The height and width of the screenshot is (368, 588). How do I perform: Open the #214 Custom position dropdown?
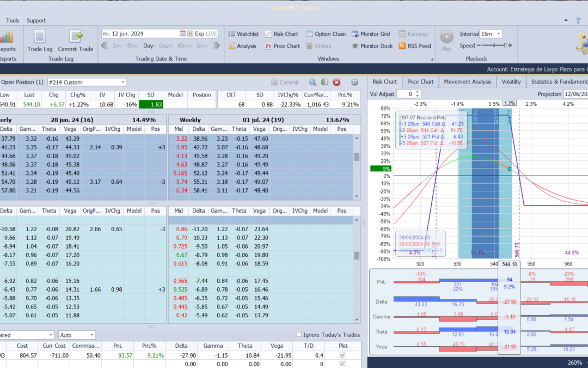click(87, 82)
